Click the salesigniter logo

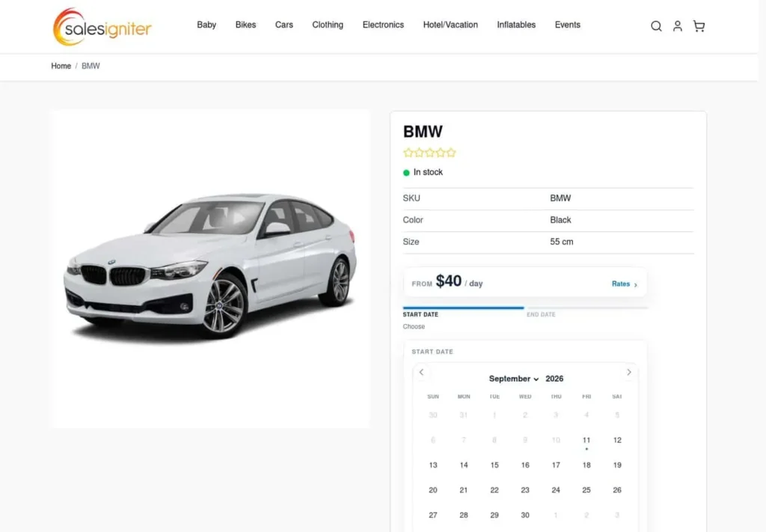(102, 27)
